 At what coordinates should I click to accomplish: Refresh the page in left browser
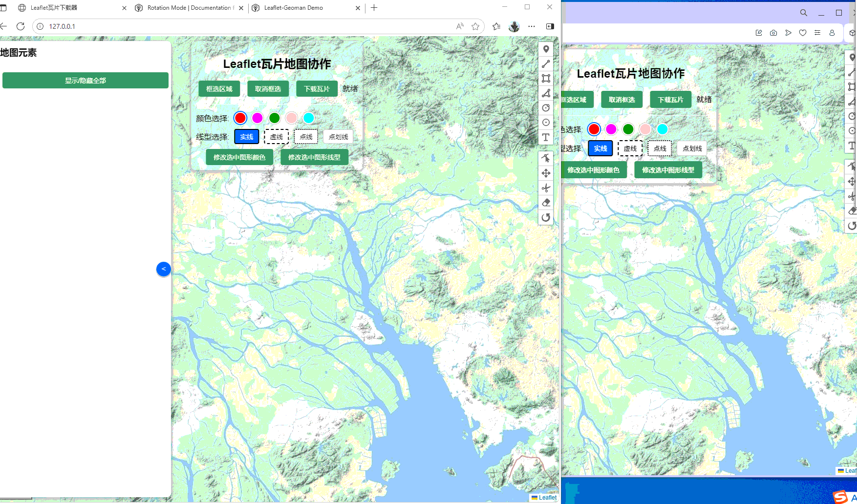click(x=21, y=26)
